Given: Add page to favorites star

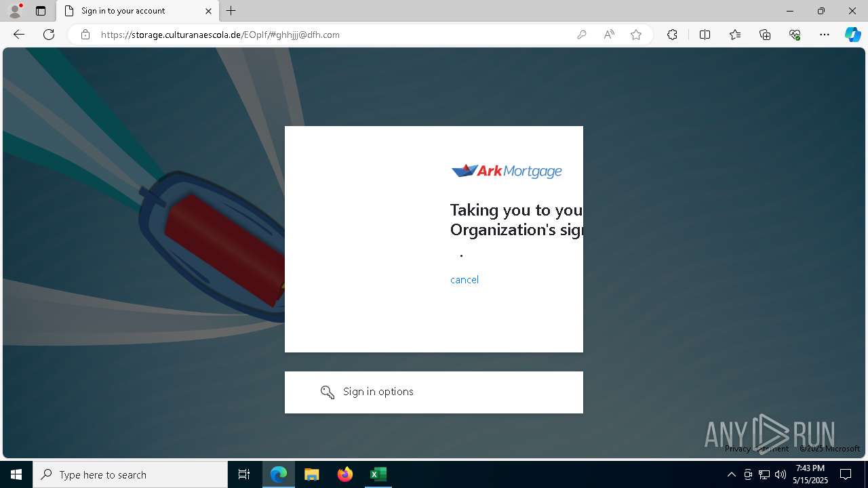Looking at the screenshot, I should (x=636, y=35).
